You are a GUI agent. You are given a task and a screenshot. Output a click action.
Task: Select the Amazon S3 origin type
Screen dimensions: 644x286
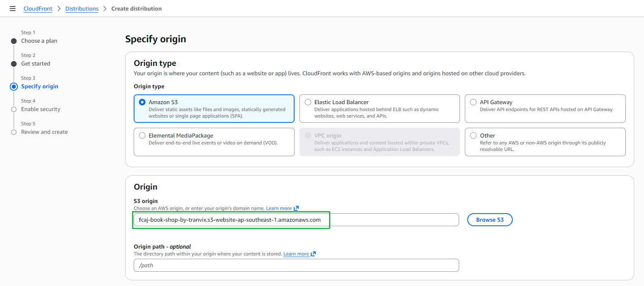click(214, 109)
